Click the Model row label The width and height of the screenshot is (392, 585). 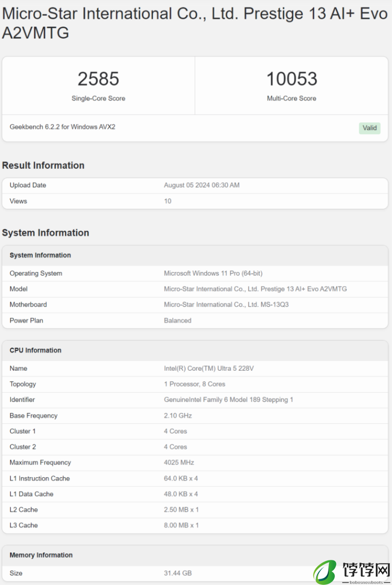(x=19, y=289)
